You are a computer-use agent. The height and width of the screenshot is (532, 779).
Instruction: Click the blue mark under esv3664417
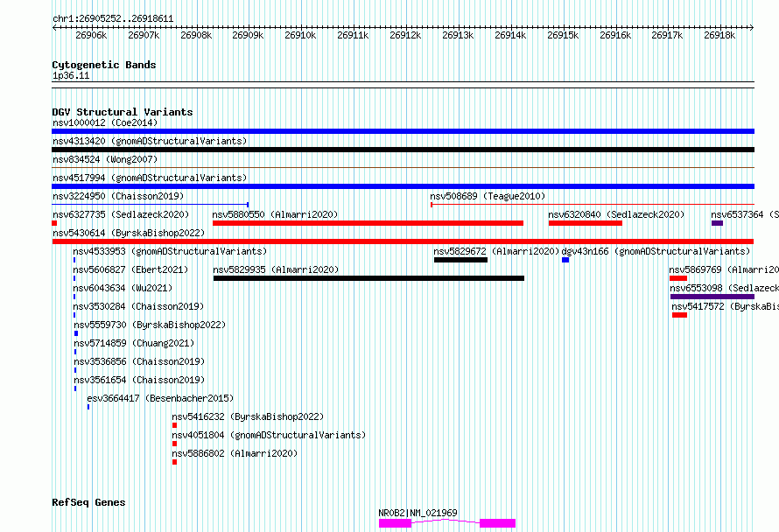point(88,407)
